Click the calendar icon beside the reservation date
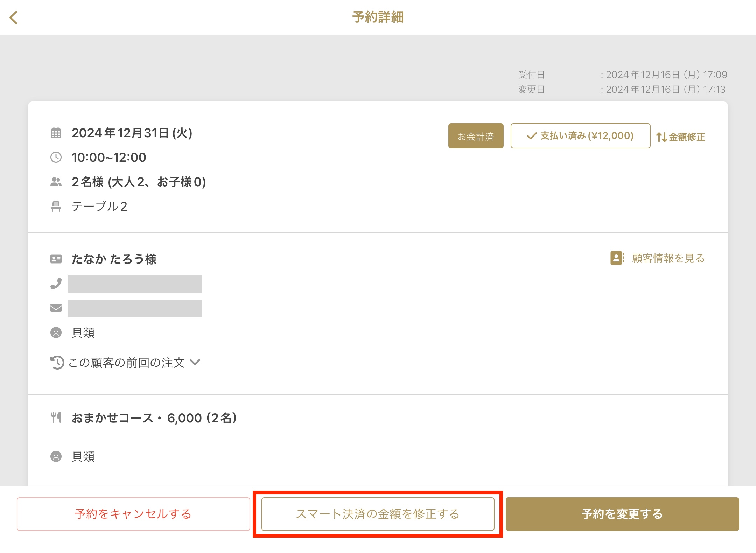Screen dimensions: 756x553 56,133
